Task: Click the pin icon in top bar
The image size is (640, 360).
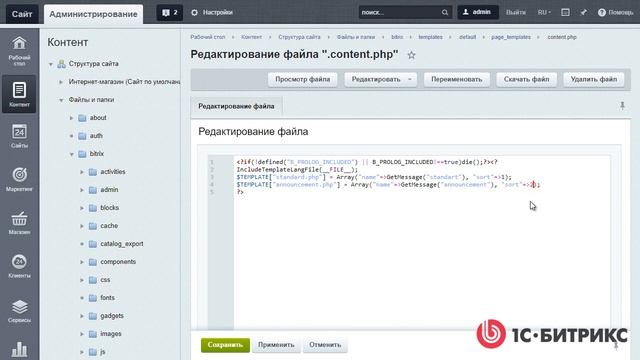Action: [584, 13]
